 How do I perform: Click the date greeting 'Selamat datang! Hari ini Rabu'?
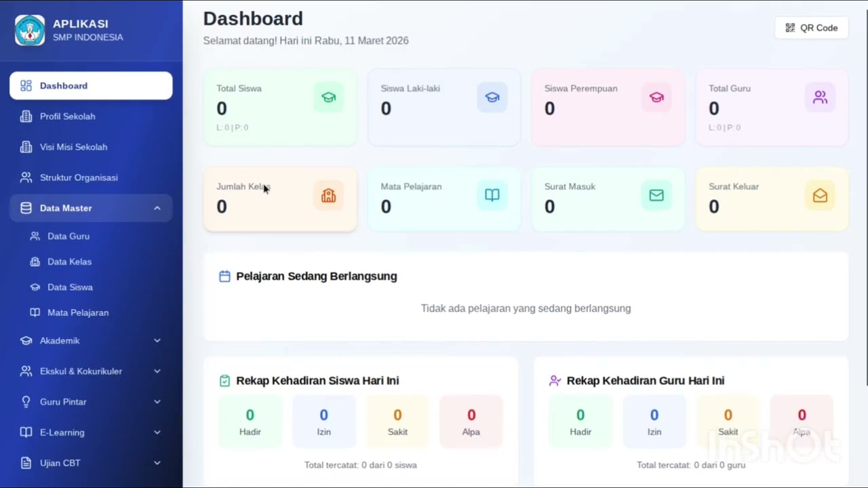pos(306,41)
